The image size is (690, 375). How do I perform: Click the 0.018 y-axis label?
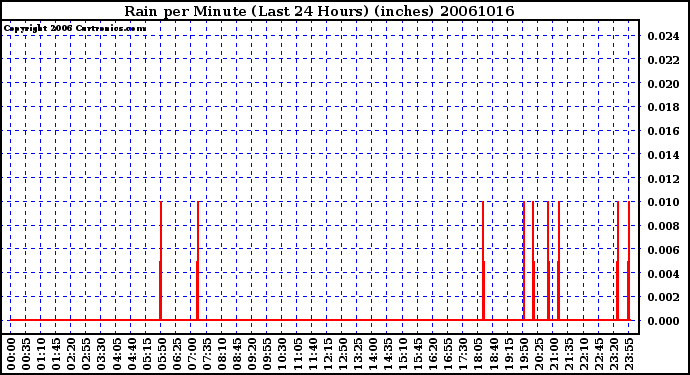pos(663,107)
